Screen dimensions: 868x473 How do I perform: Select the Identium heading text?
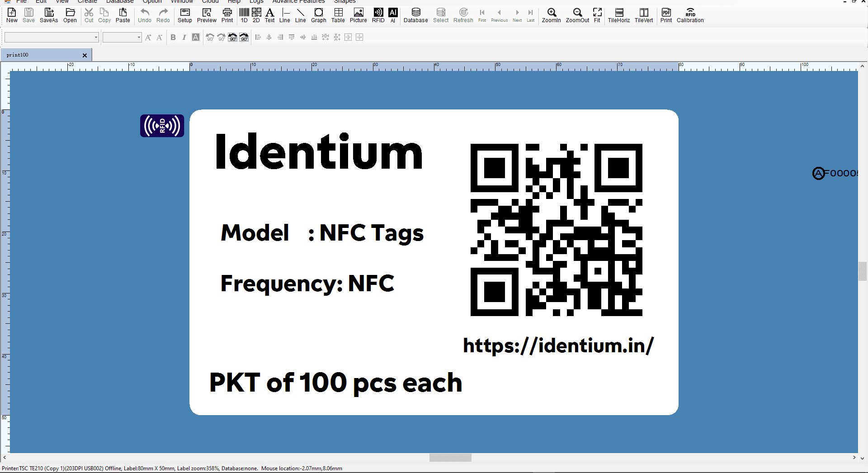pos(319,152)
